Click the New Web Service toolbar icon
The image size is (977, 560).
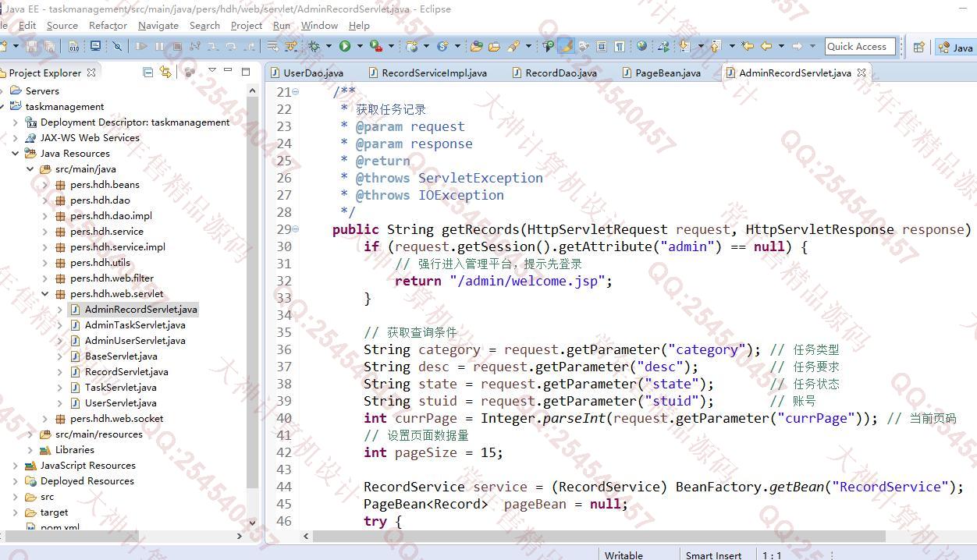coord(442,47)
